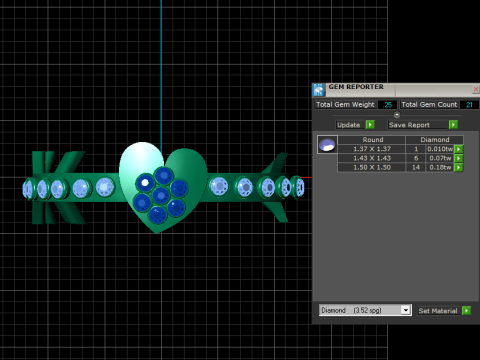Click green arrow next to Save Report
480x360 pixels.
pos(453,125)
